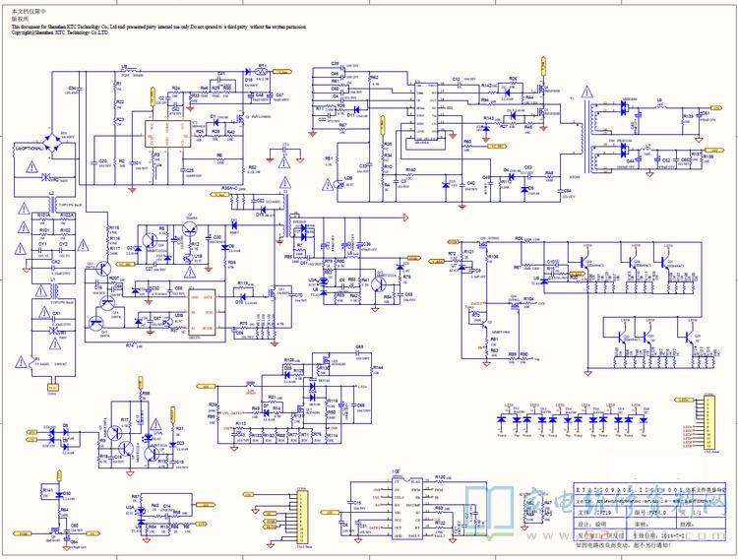Select the R138 resistor label
The height and width of the screenshot is (560, 738).
tap(707, 156)
